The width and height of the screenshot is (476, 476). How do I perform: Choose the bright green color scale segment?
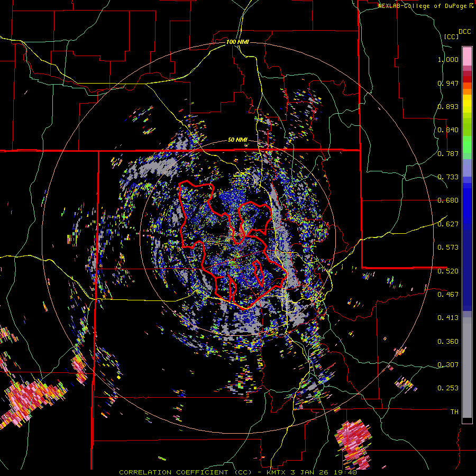click(467, 144)
